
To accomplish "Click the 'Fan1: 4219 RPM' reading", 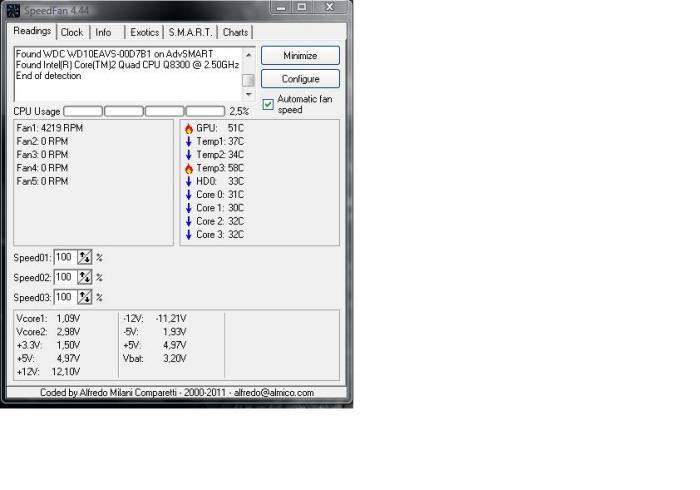I will click(x=50, y=128).
